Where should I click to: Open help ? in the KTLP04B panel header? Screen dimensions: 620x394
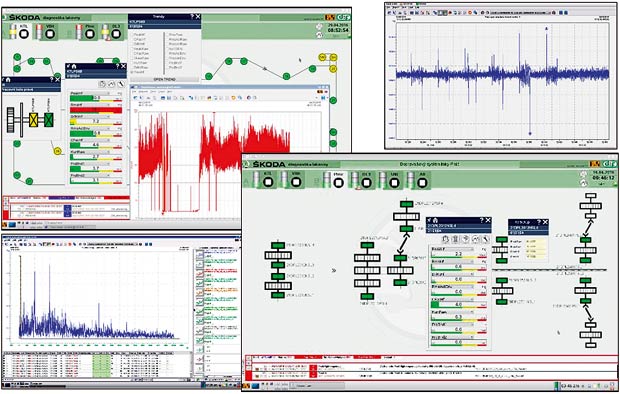click(117, 66)
